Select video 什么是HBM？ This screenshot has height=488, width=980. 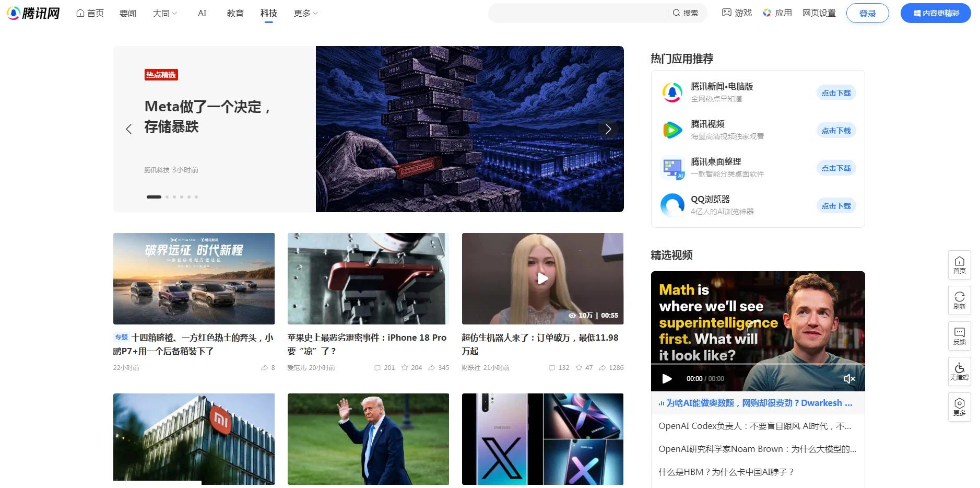click(726, 472)
